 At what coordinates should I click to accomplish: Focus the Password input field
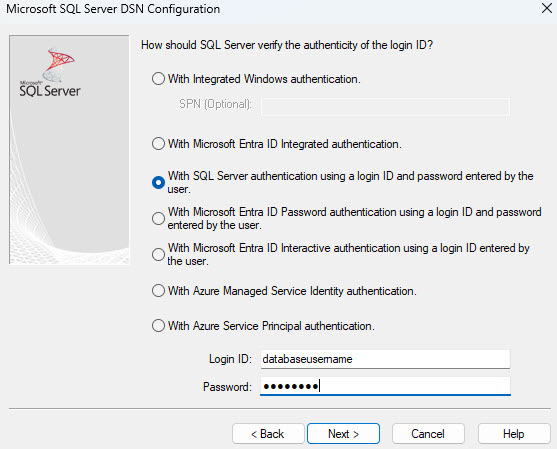coord(385,386)
